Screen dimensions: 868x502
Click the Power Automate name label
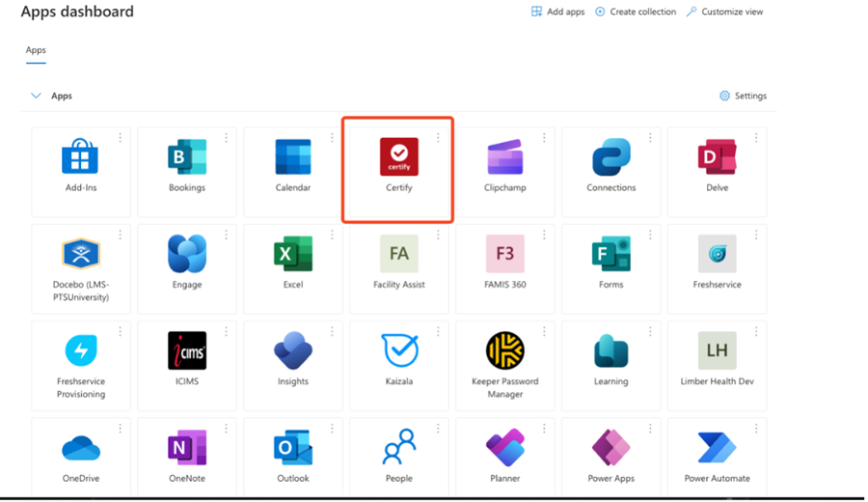click(x=717, y=478)
